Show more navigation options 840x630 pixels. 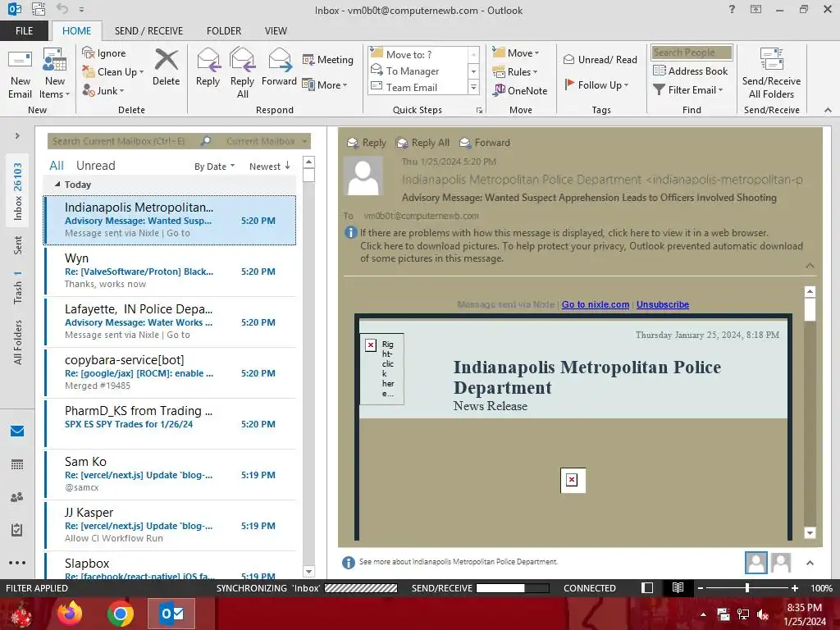click(17, 563)
